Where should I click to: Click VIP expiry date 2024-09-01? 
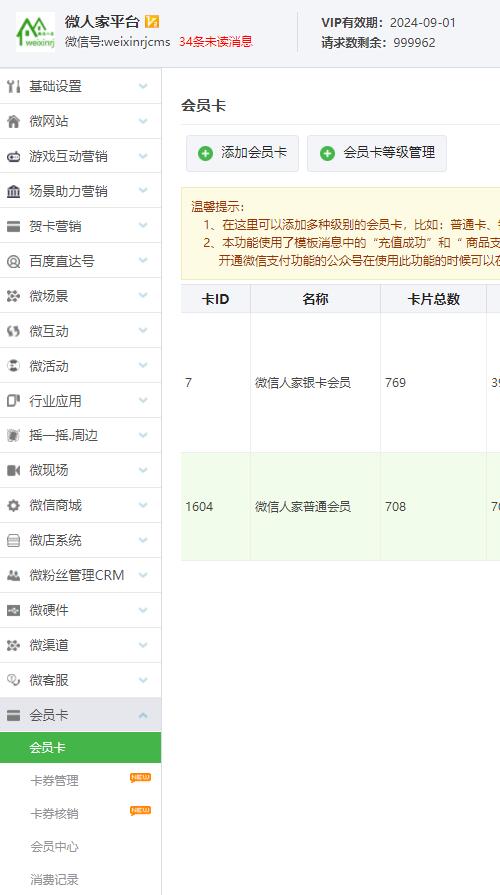(423, 23)
